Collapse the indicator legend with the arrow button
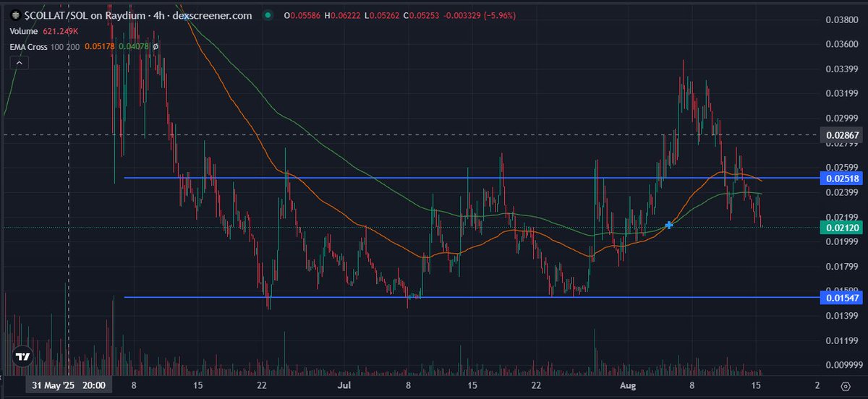 pyautogui.click(x=19, y=64)
